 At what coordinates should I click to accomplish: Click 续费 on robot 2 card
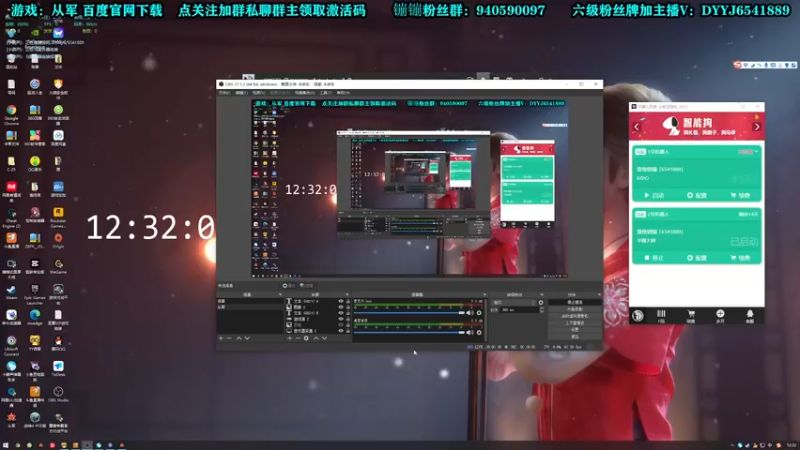pyautogui.click(x=740, y=258)
